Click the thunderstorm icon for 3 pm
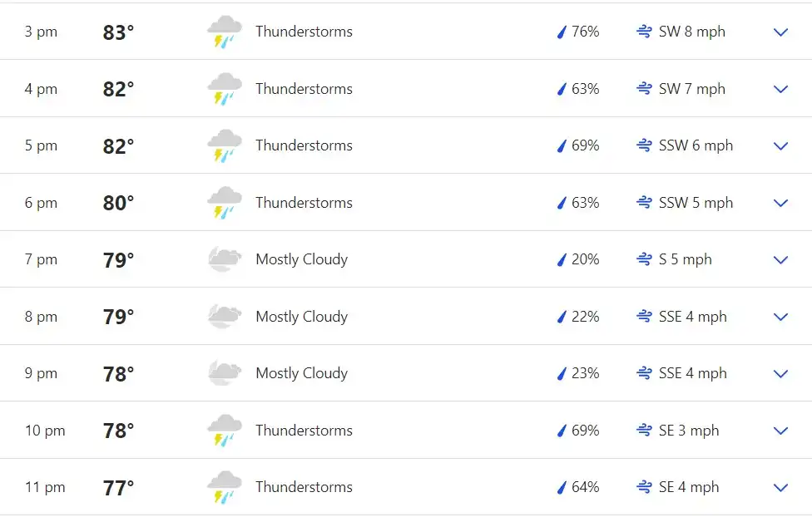Viewport: 812px width, 517px height. 225,32
